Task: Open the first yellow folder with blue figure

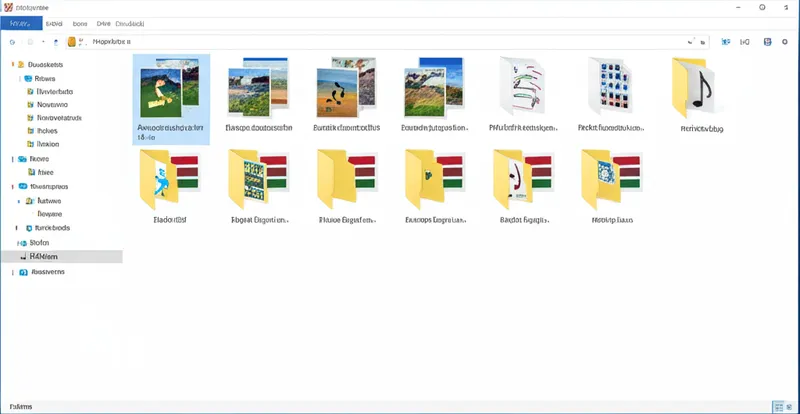Action: (x=171, y=179)
